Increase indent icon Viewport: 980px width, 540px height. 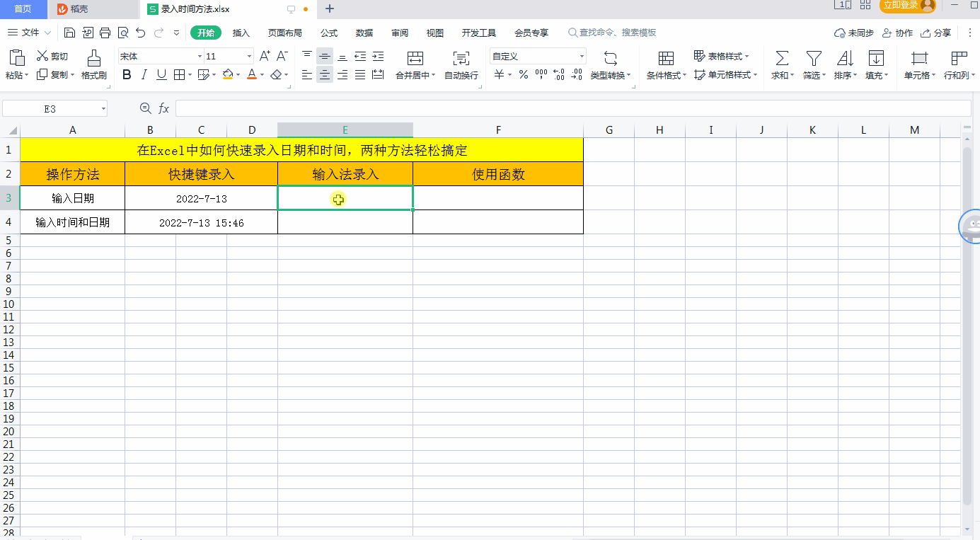click(378, 56)
